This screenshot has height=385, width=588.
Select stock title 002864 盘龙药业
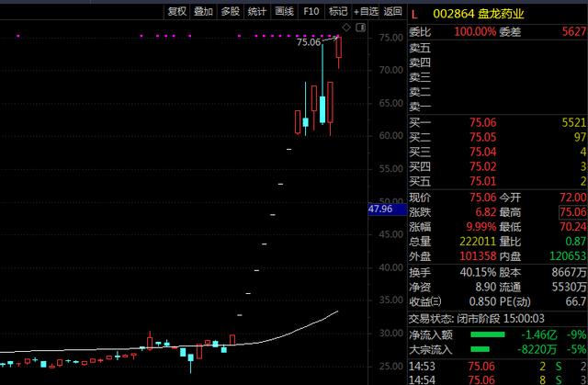pos(478,14)
